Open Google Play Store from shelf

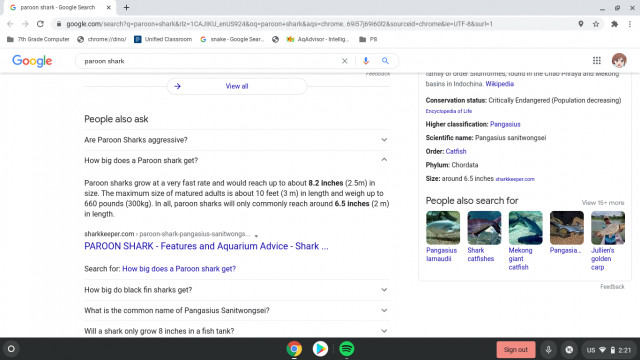320,349
